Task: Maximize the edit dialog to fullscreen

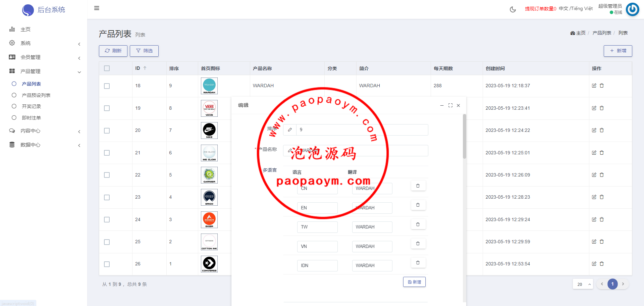Action: pyautogui.click(x=450, y=105)
